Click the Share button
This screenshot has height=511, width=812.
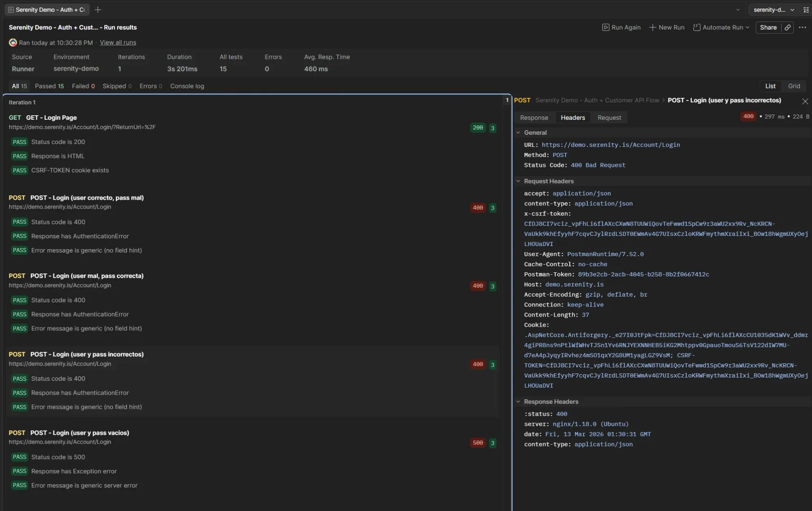(x=769, y=27)
